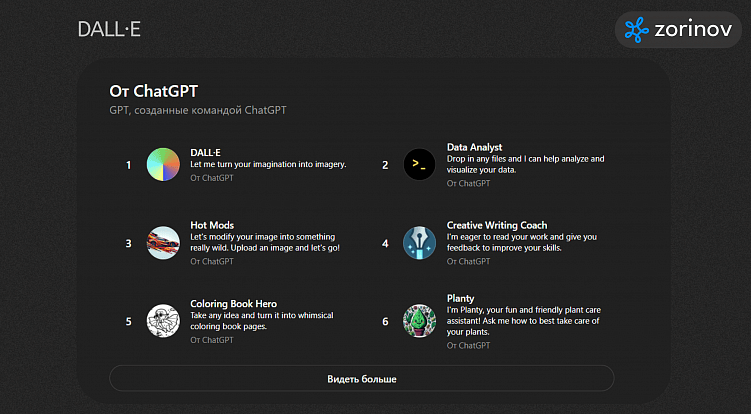The width and height of the screenshot is (751, 414).
Task: Click the rank number 1 entry
Action: [x=128, y=165]
